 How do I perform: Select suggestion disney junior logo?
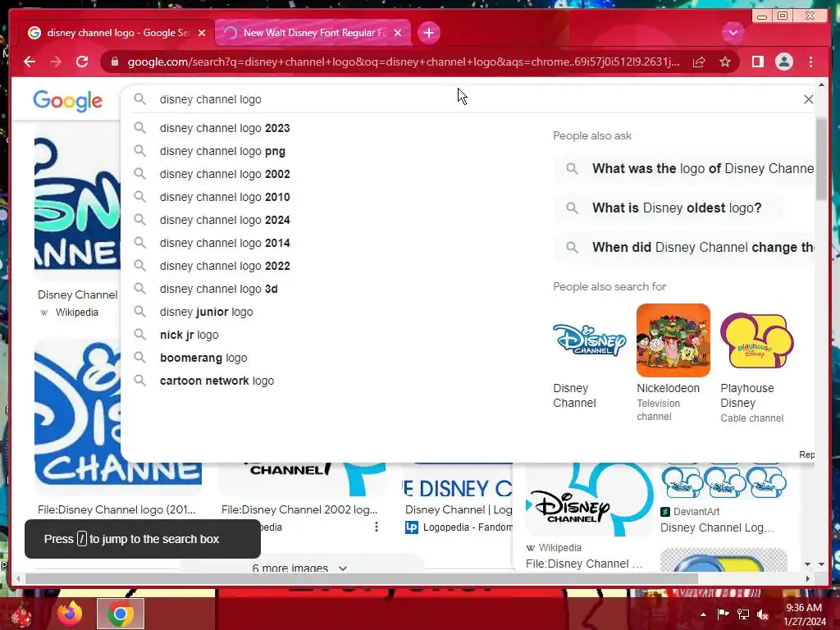pos(206,312)
